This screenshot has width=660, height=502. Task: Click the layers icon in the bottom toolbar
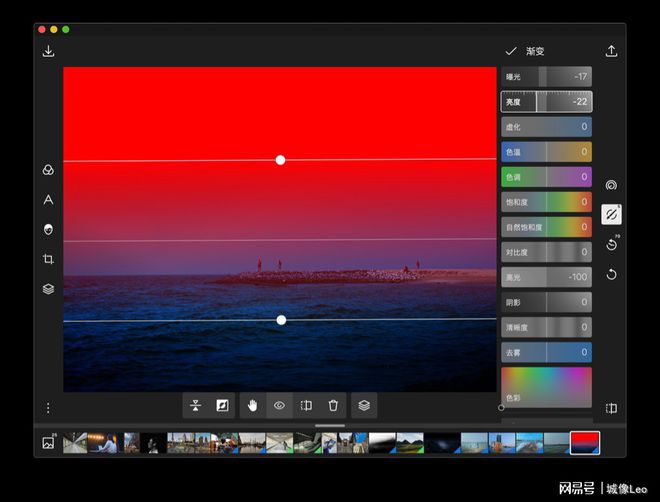click(364, 406)
